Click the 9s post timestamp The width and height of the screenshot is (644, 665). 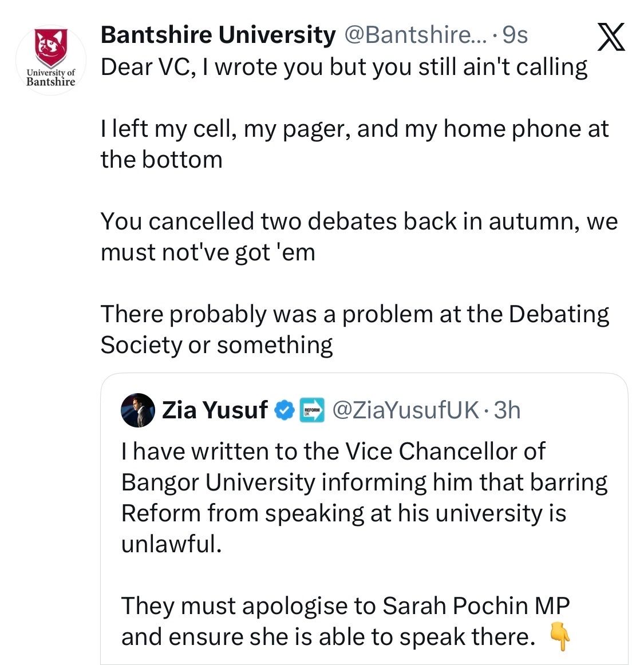514,35
